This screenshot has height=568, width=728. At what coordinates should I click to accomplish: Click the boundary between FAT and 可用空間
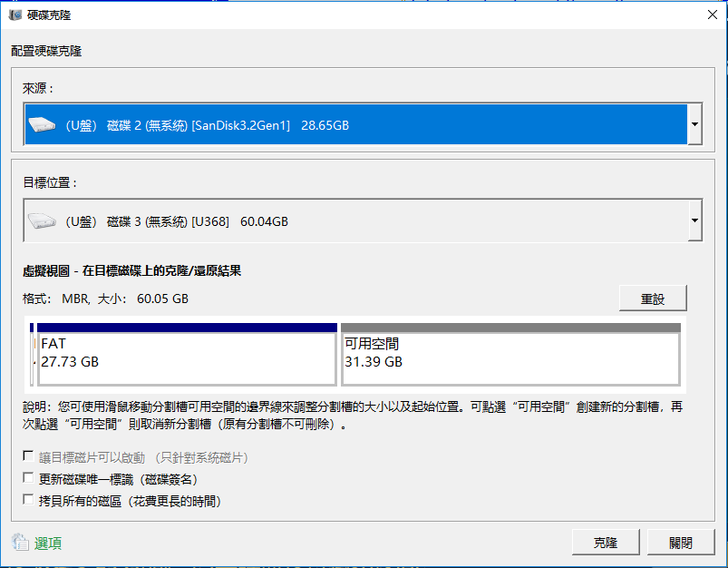pyautogui.click(x=340, y=354)
